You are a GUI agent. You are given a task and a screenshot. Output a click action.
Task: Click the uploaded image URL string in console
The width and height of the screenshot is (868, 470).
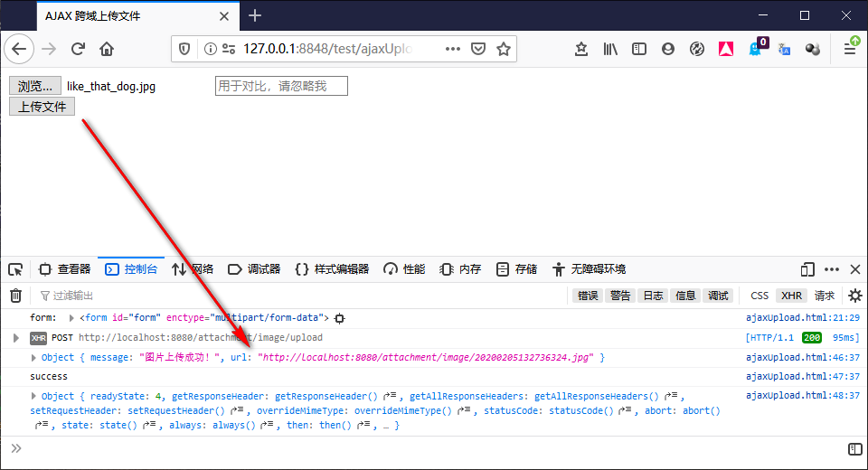[x=426, y=358]
